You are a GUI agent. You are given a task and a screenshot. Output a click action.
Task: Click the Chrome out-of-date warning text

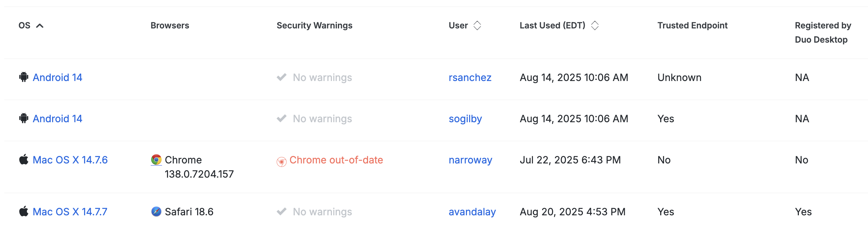coord(336,160)
